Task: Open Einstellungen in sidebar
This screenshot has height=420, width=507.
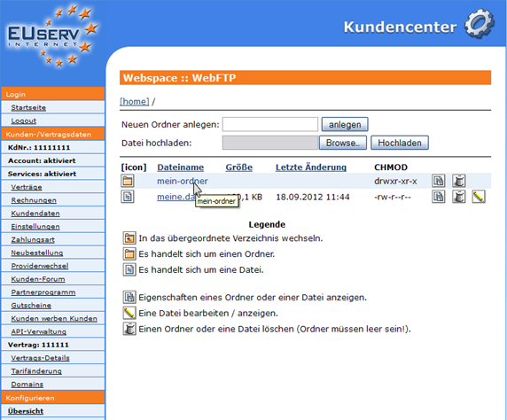Action: (x=35, y=226)
